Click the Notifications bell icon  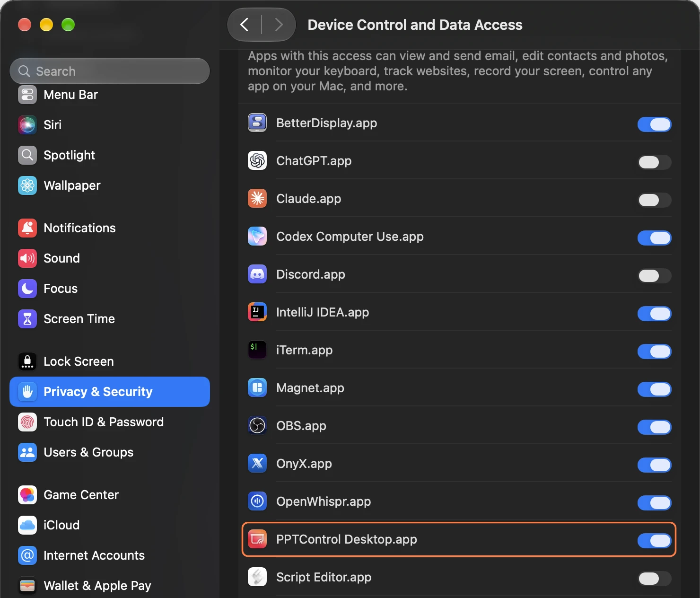(x=27, y=228)
